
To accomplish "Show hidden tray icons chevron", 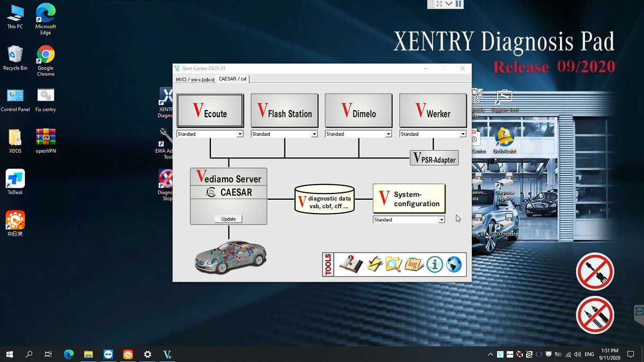I will point(490,354).
